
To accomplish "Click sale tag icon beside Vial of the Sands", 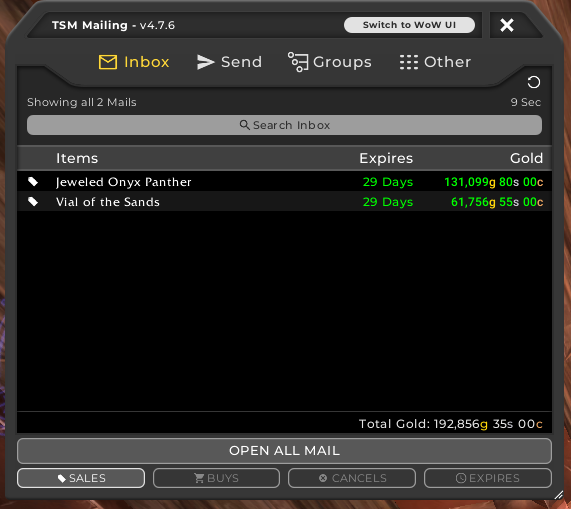I will pos(33,202).
